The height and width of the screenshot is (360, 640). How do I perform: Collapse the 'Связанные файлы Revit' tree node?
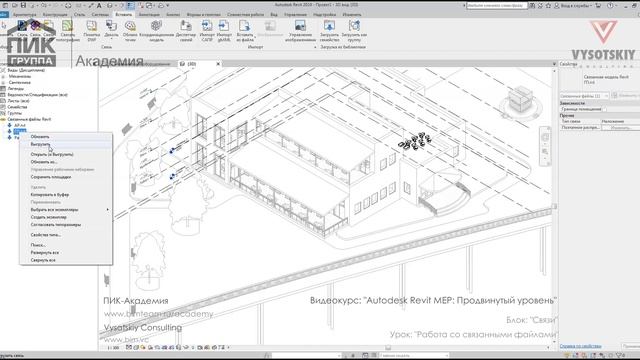pos(3,119)
